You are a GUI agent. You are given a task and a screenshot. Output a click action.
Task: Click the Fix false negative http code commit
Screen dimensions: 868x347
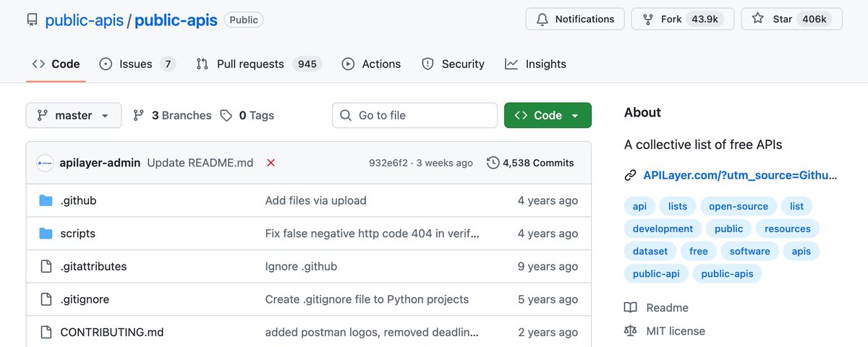point(373,234)
